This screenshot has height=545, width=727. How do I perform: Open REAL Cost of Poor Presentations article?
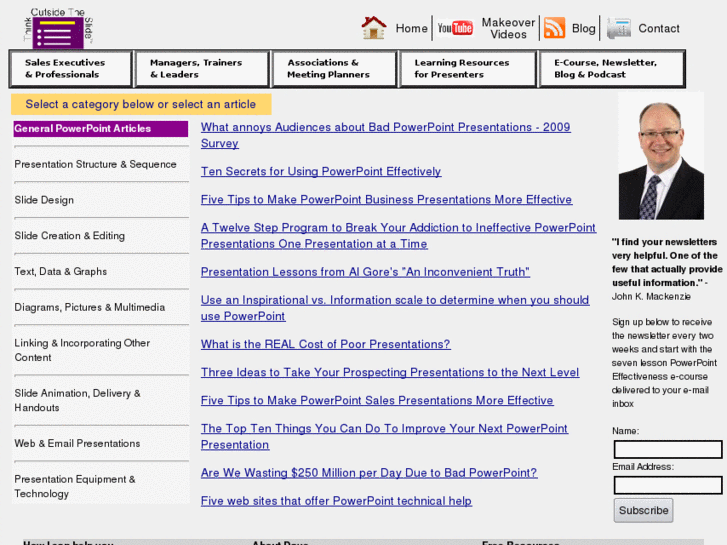point(325,344)
